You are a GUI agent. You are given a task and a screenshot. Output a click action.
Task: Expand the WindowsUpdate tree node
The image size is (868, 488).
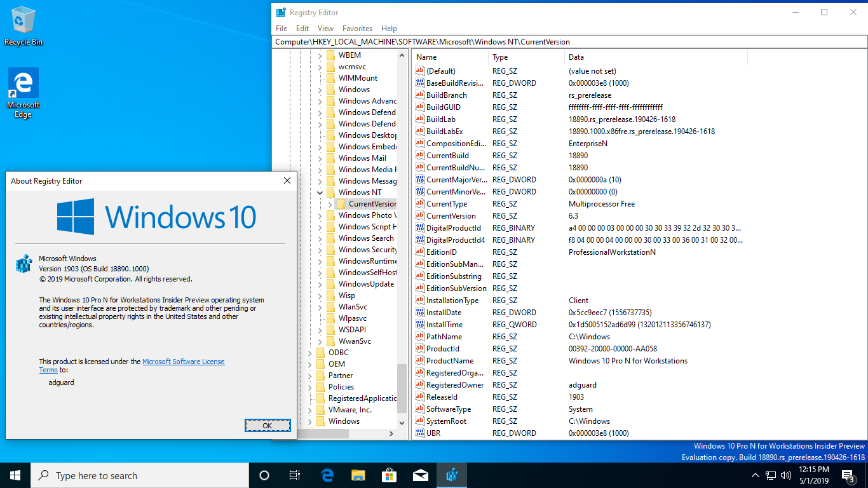point(320,284)
